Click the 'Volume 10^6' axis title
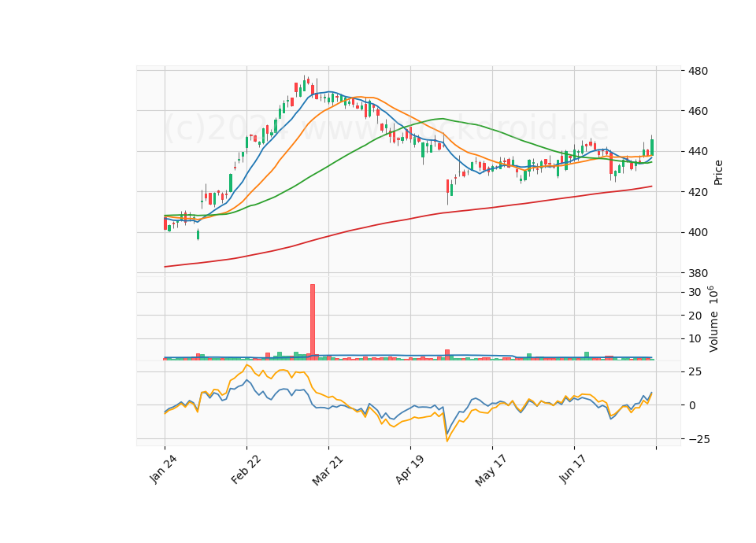Image resolution: width=756 pixels, height=543 pixels. click(713, 320)
